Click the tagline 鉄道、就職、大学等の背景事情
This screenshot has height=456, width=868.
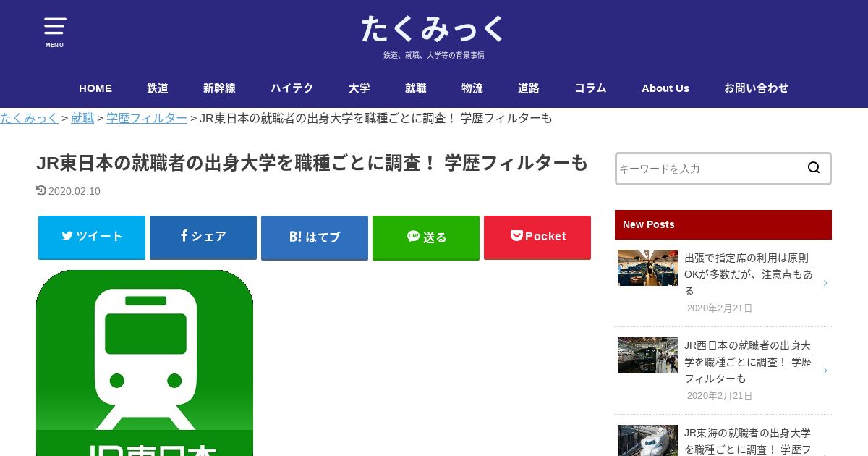click(434, 55)
